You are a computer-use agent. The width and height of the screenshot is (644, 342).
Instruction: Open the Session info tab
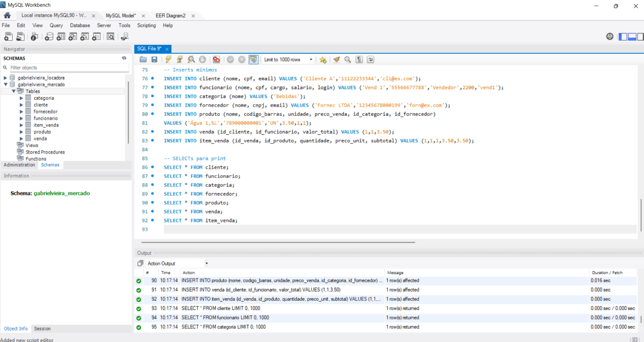point(42,329)
